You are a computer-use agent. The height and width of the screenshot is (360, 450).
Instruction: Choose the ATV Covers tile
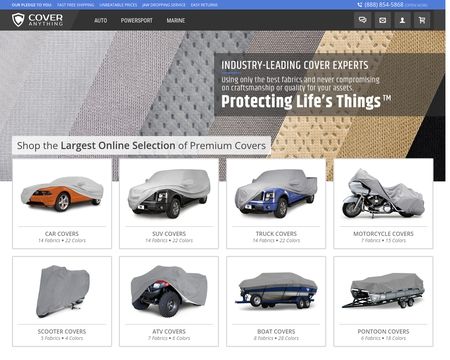(x=169, y=301)
